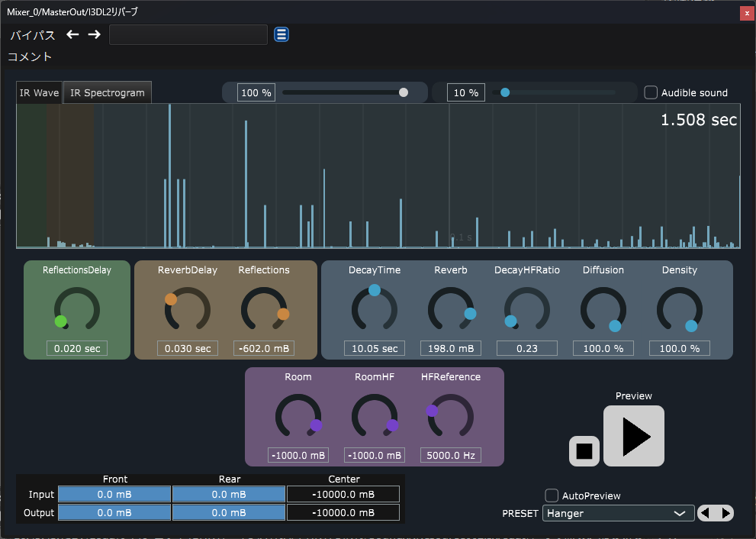Toggle the バイパス (bypass) control

33,35
